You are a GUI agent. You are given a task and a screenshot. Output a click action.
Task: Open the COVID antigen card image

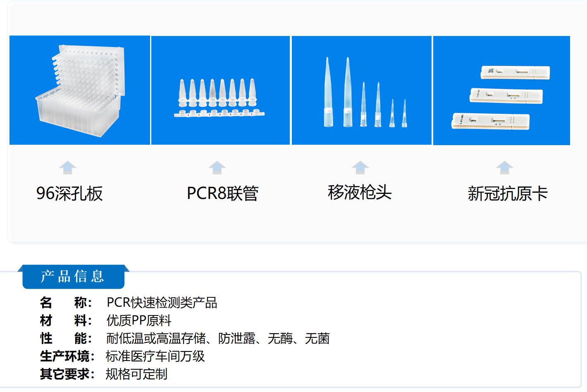[x=501, y=90]
